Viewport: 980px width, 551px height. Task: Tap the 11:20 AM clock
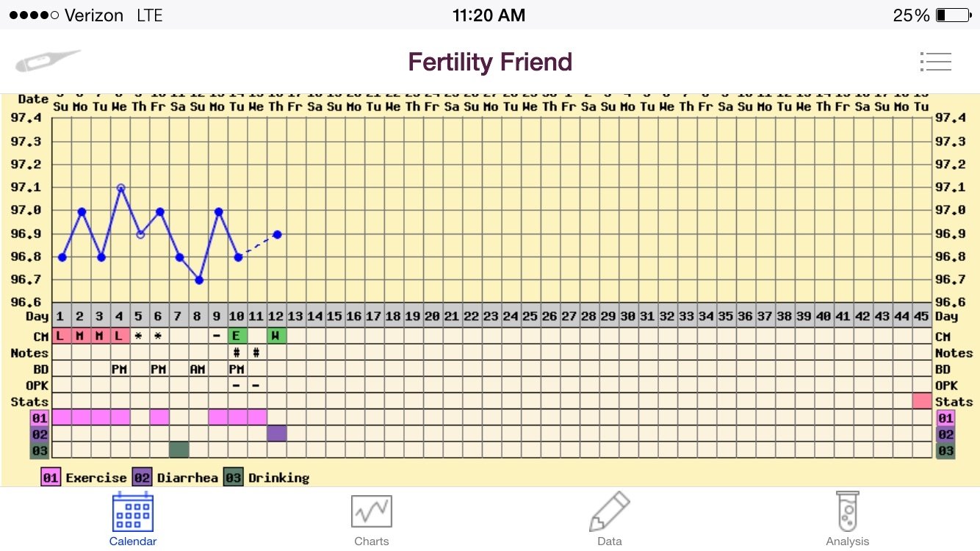(489, 15)
